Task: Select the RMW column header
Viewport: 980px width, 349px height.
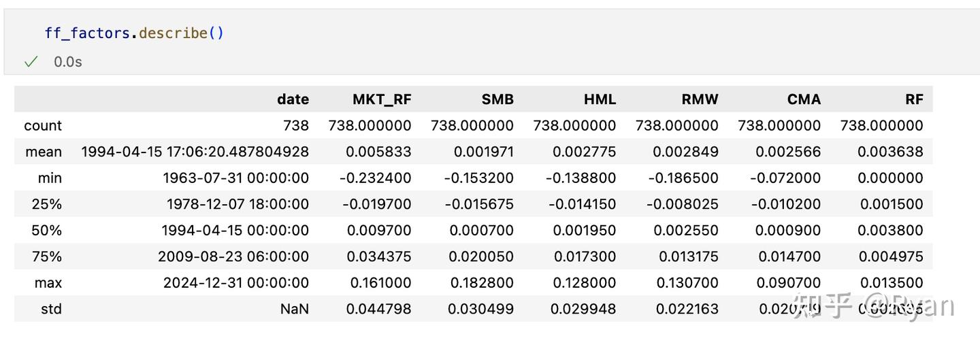Action: pyautogui.click(x=700, y=99)
